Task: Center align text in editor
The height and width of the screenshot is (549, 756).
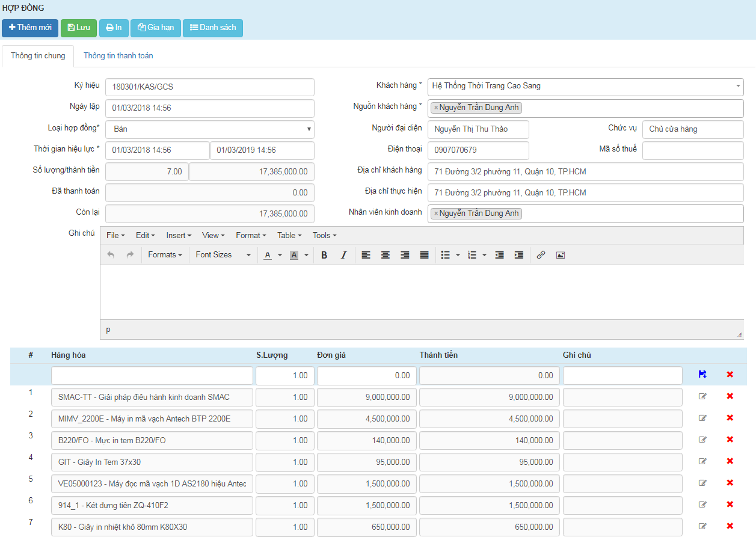Action: point(386,255)
